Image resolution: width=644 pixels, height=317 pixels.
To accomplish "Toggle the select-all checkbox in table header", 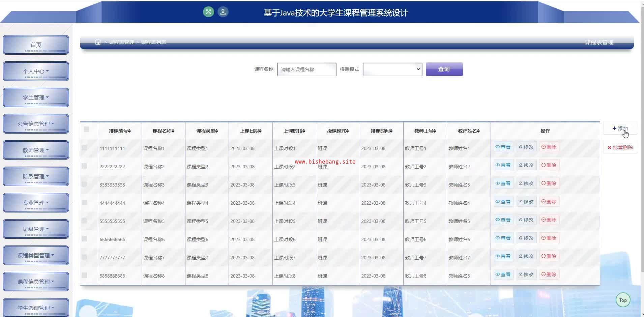I will click(x=86, y=129).
